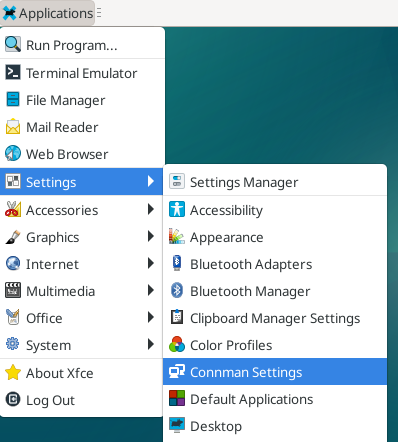The height and width of the screenshot is (442, 398).
Task: Click the Run Program magnifier icon
Action: point(13,44)
